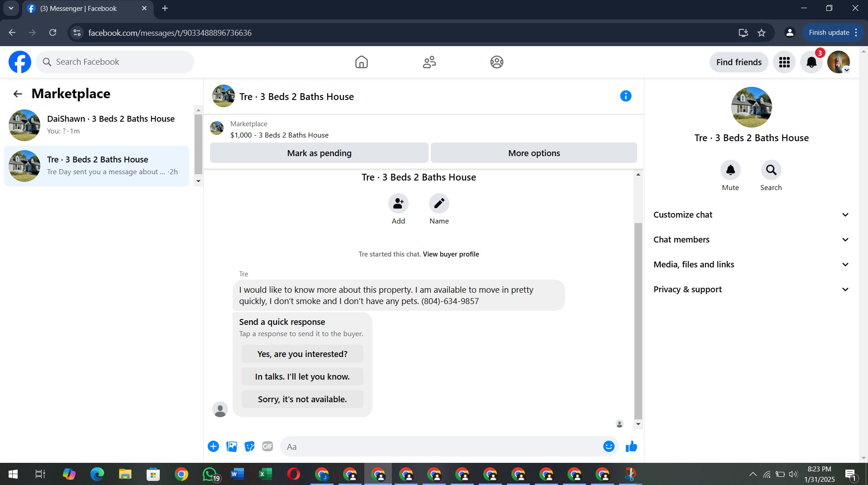Open Opera browser from taskbar
The height and width of the screenshot is (485, 868).
point(293,474)
